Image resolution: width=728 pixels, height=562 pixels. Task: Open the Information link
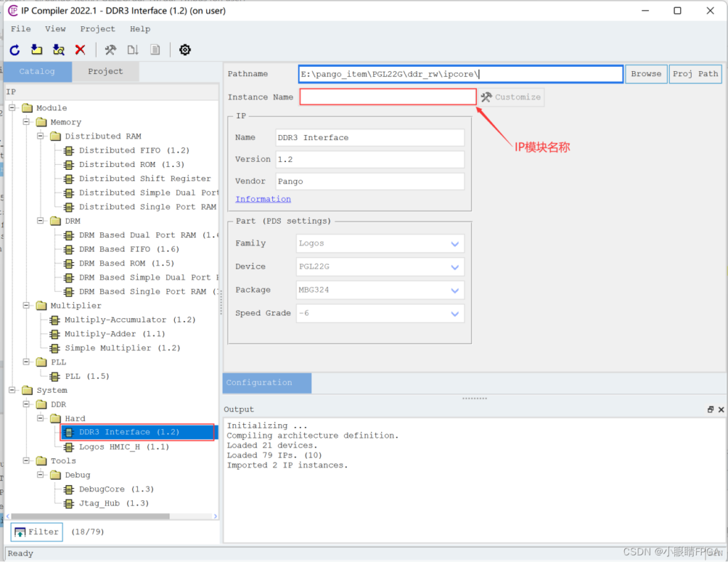(263, 199)
